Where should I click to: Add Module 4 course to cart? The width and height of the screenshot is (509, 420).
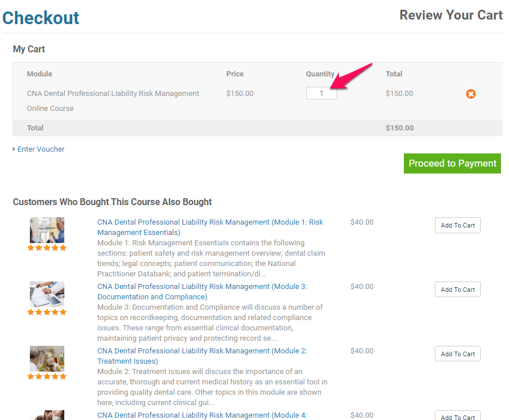pyautogui.click(x=457, y=415)
